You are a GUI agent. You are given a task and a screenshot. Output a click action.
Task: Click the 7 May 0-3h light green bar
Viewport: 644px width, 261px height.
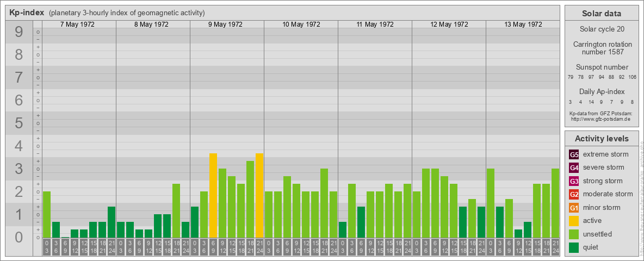point(47,215)
